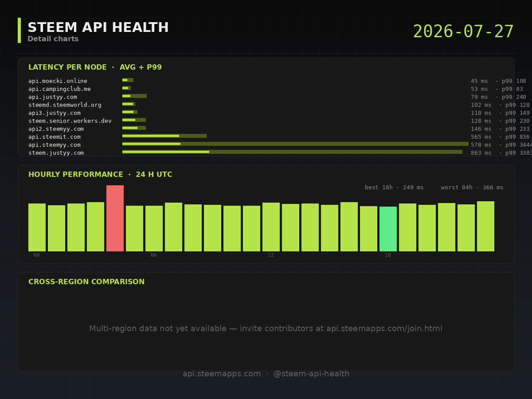Image resolution: width=532 pixels, height=399 pixels.
Task: Click the 102 ms p99 128 value
Action: 500,105
